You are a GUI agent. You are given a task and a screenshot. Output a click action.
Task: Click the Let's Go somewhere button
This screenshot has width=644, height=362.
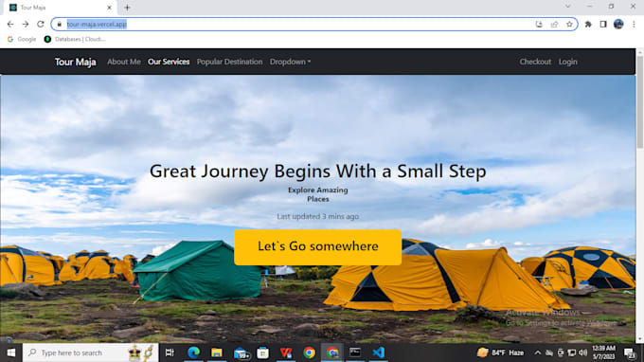point(317,247)
